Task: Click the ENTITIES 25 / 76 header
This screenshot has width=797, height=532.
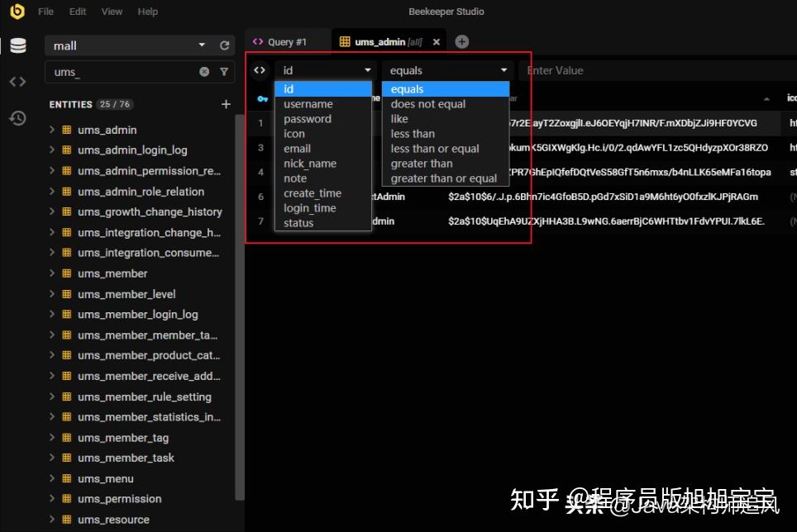Action: click(90, 104)
